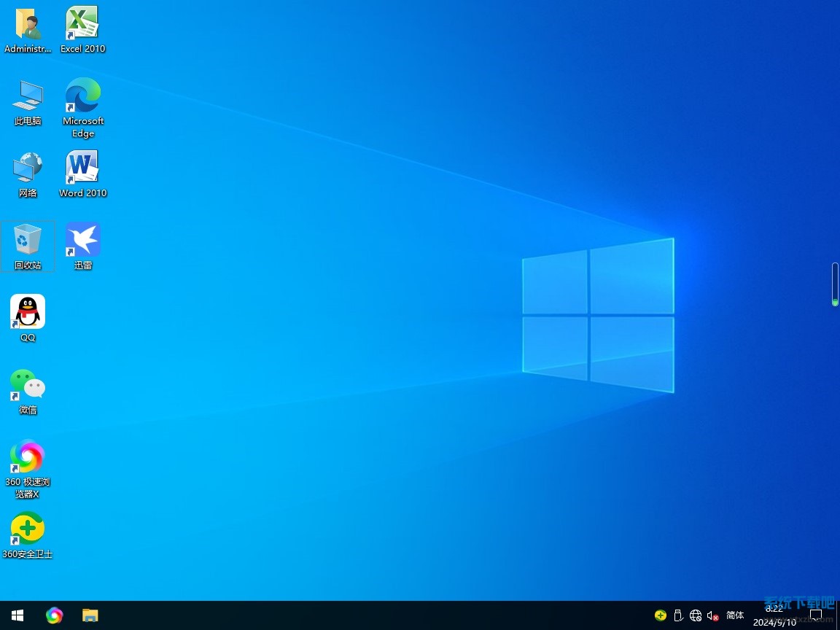Select the QQ penguin desktop icon
The height and width of the screenshot is (630, 840).
tap(28, 312)
